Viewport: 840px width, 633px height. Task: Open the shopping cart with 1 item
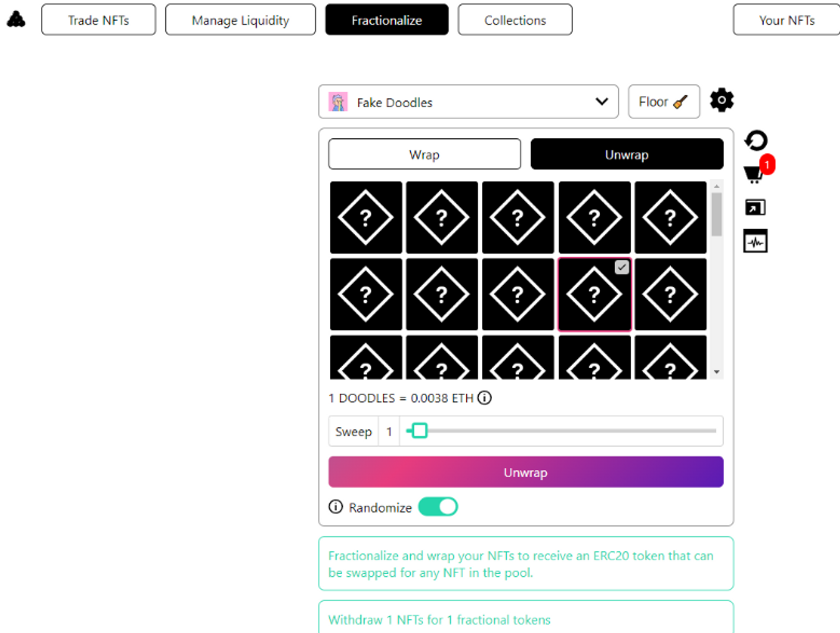coord(754,173)
